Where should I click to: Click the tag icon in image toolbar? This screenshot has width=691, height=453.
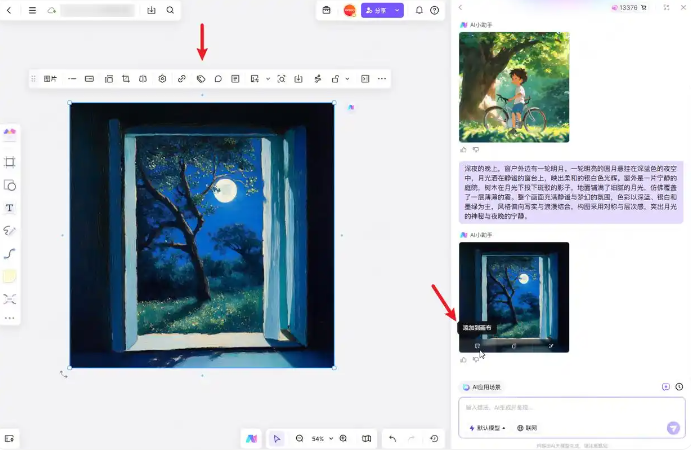pos(200,78)
